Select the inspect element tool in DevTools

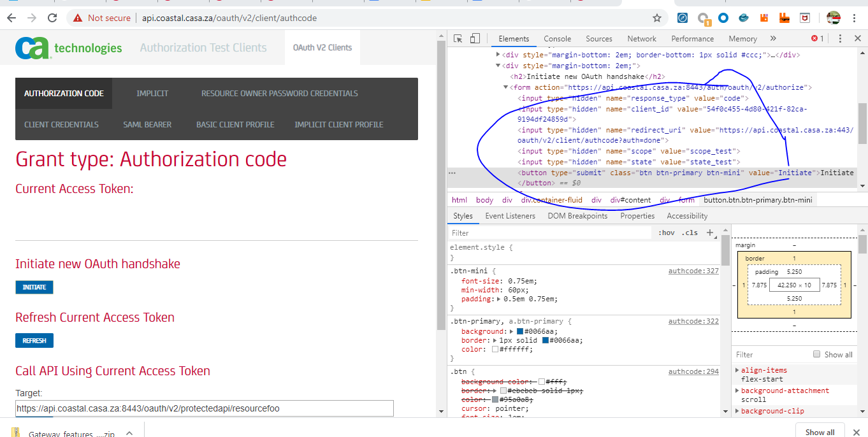tap(456, 38)
